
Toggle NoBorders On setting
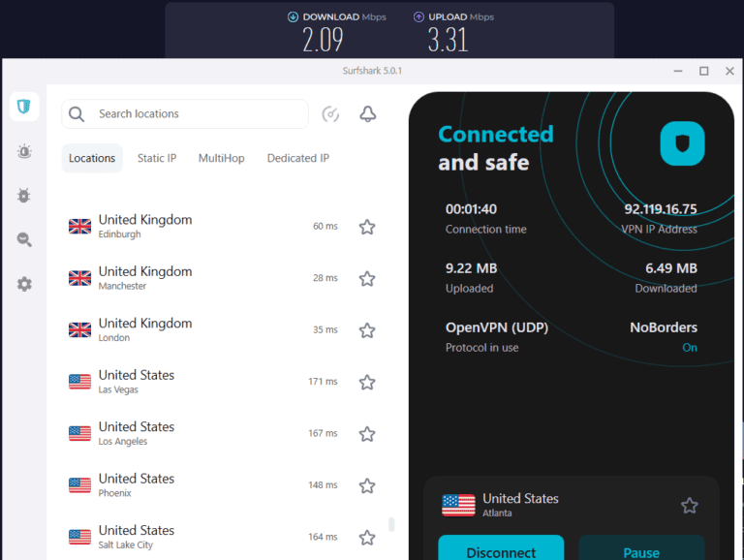[689, 347]
